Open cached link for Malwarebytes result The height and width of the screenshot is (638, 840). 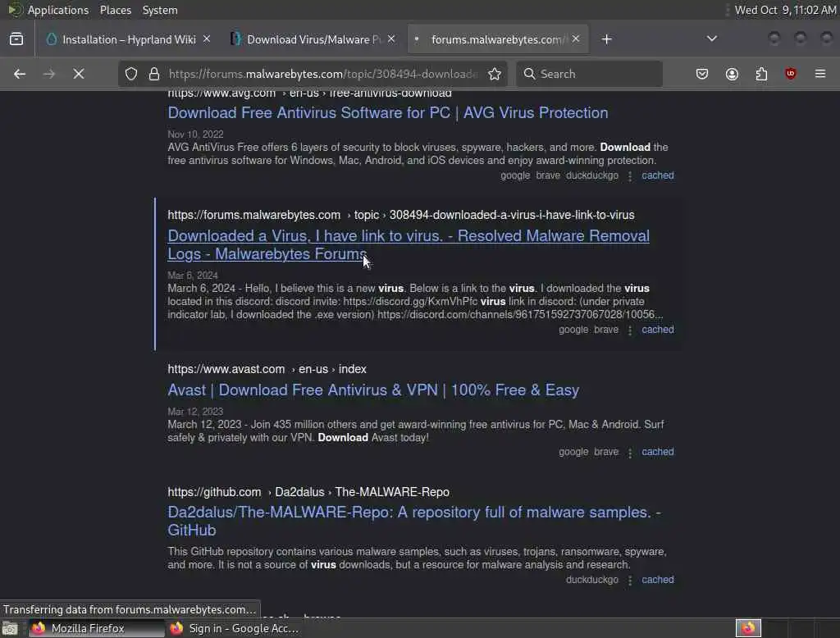click(658, 330)
